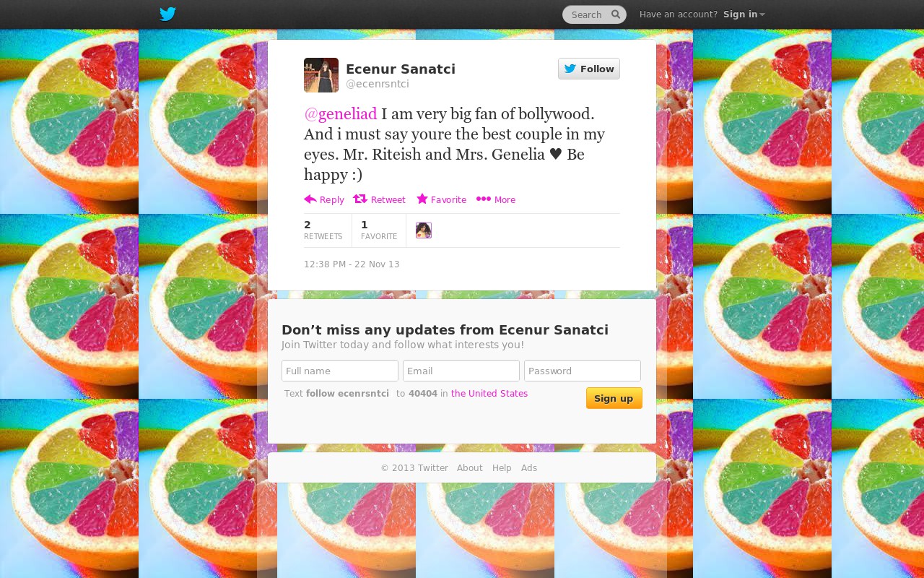
Task: Follow Ecenur Sanatci
Action: 589,69
